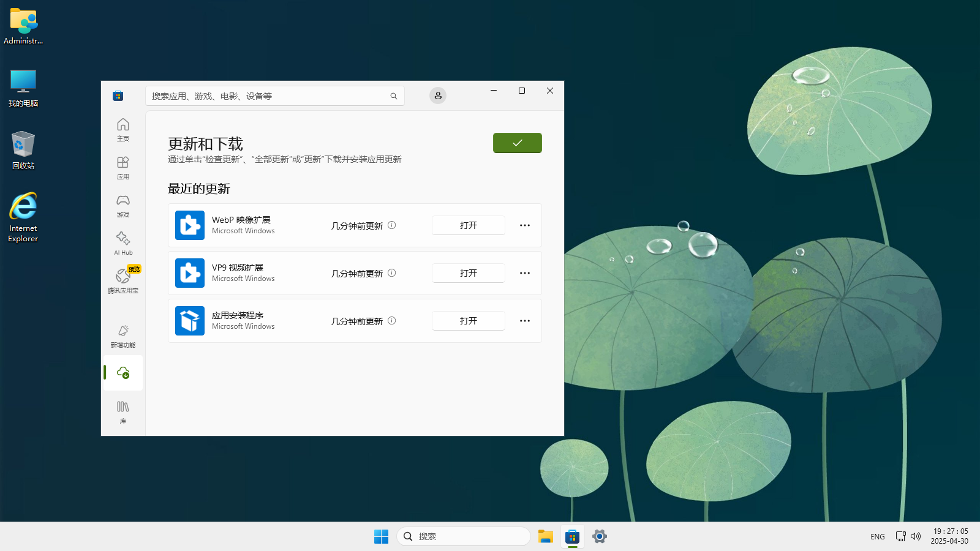Image resolution: width=980 pixels, height=551 pixels.
Task: Click 打开 button for WebP 映像扩展
Action: click(x=469, y=225)
